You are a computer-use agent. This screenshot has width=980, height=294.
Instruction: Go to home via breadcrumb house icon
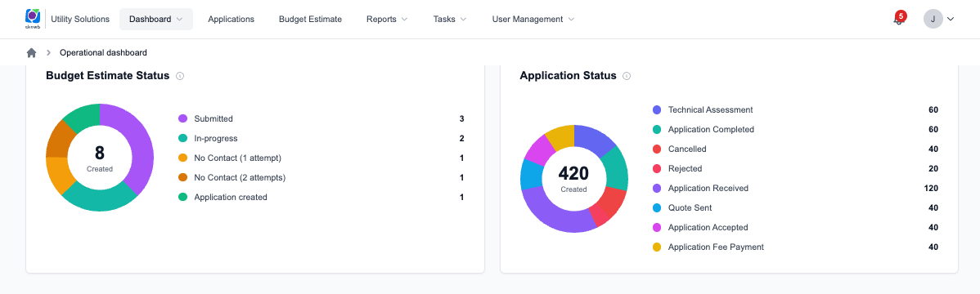32,52
